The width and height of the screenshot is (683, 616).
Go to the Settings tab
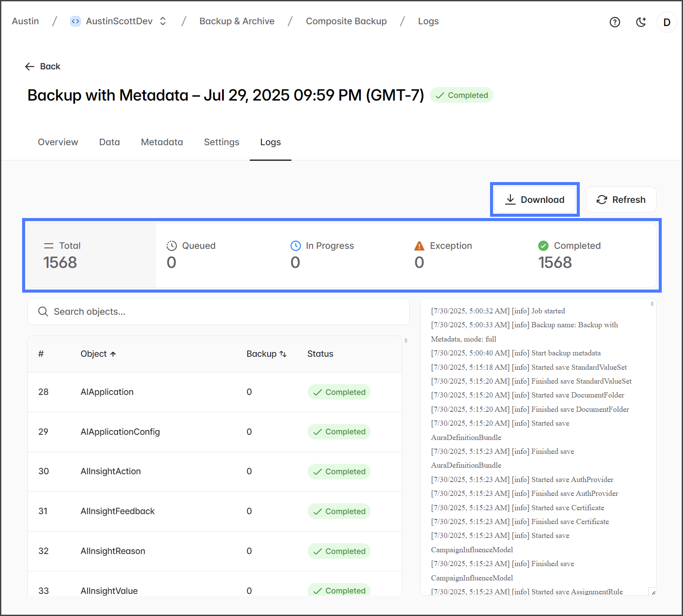point(221,142)
